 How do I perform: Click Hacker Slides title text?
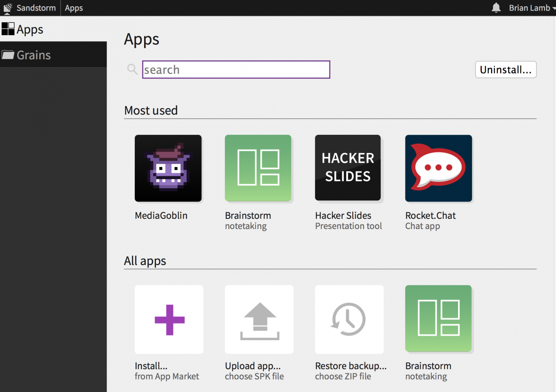click(343, 216)
